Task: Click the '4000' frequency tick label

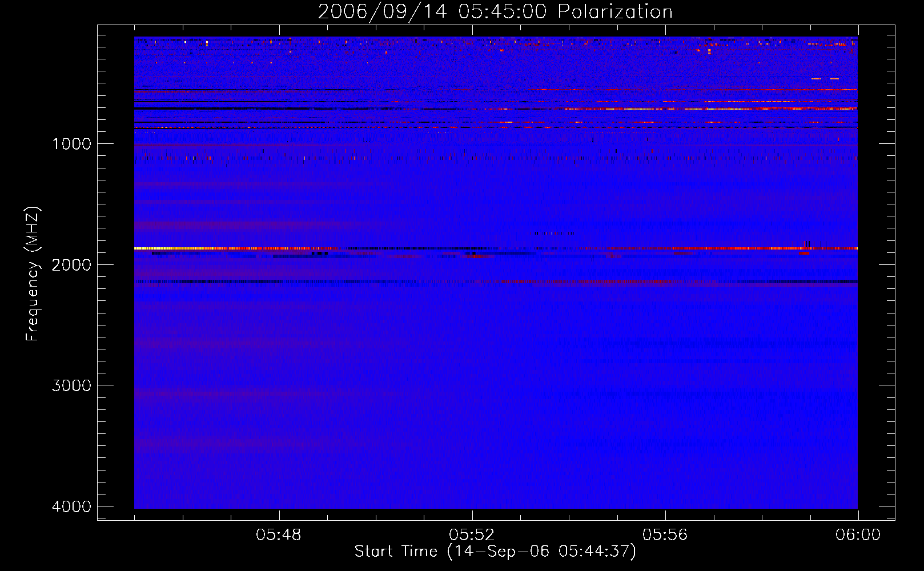Action: pos(71,506)
